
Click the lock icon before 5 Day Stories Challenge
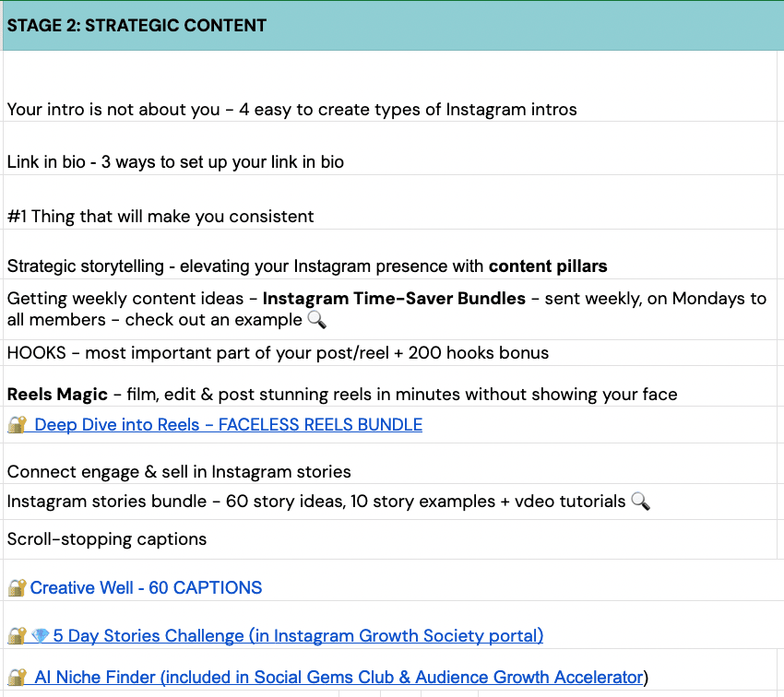(x=17, y=635)
